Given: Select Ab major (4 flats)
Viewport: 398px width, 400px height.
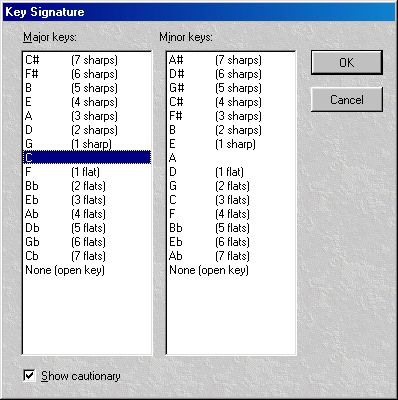Looking at the screenshot, I should pyautogui.click(x=87, y=214).
